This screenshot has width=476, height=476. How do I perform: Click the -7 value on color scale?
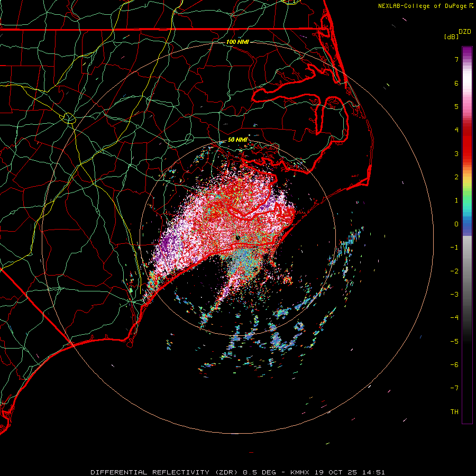[454, 388]
